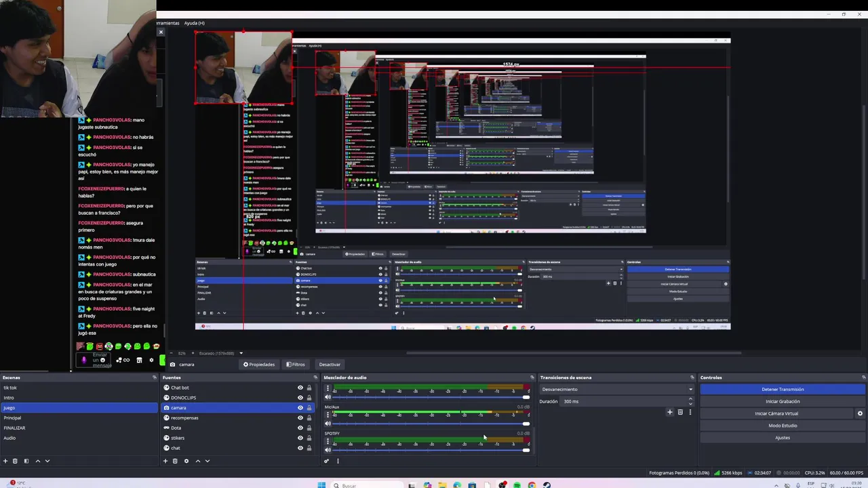Open Windows Start button on taskbar
The image size is (868, 488).
point(322,485)
